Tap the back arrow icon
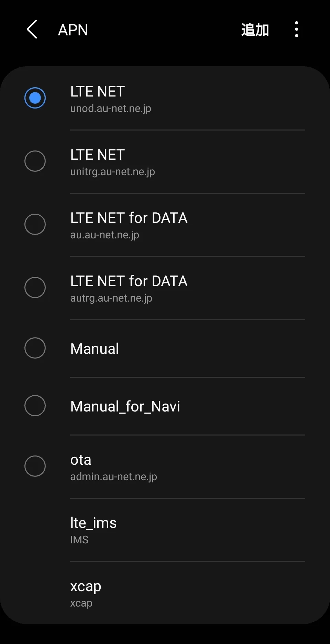This screenshot has height=644, width=330. [32, 30]
